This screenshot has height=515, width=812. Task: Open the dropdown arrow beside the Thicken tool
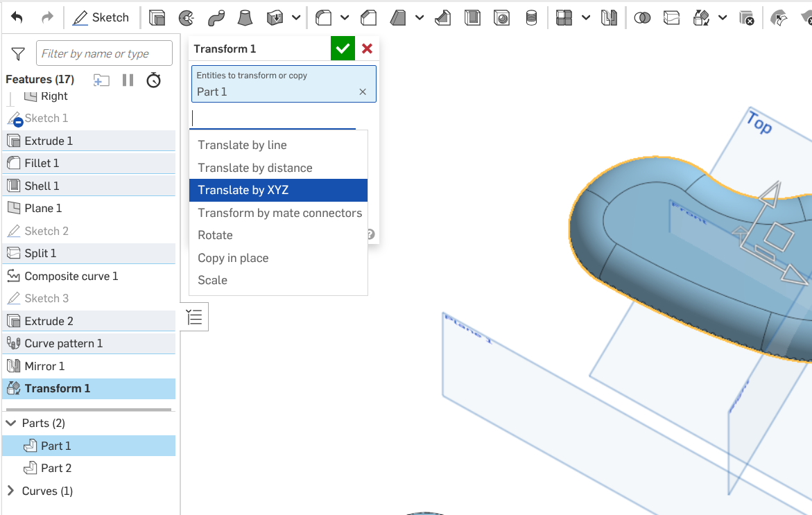point(296,18)
